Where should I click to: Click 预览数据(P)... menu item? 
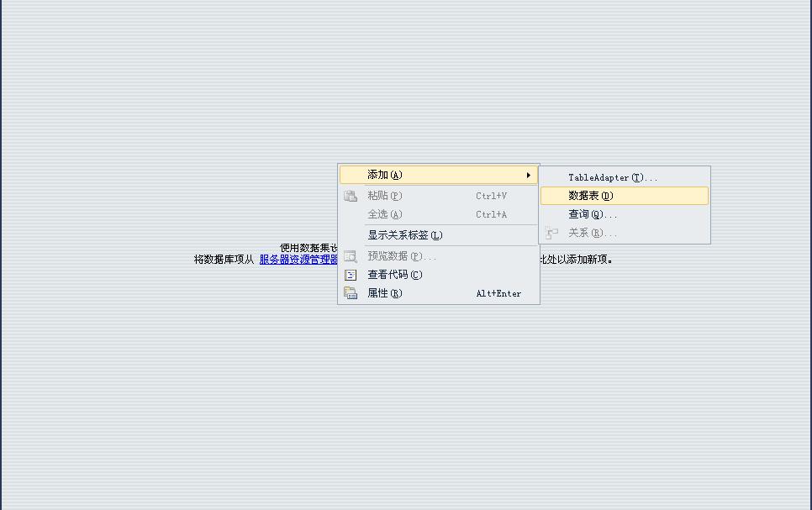pos(438,255)
